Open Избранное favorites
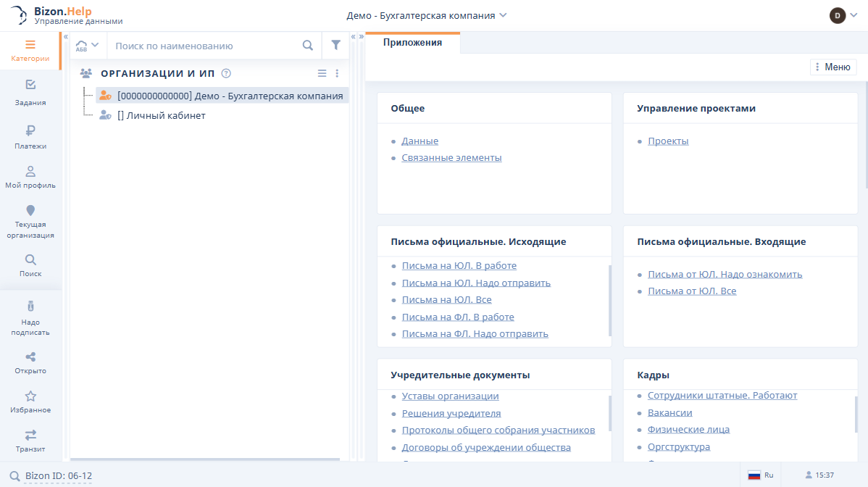The image size is (868, 487). tap(30, 402)
